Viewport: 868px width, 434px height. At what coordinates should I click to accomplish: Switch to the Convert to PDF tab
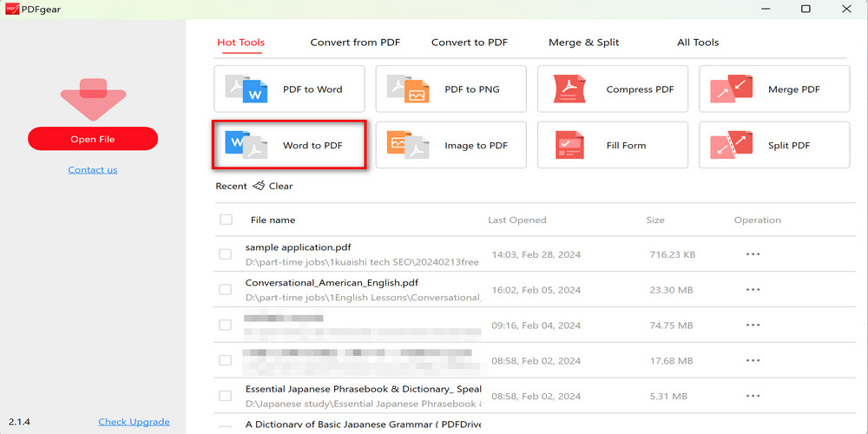pos(470,43)
